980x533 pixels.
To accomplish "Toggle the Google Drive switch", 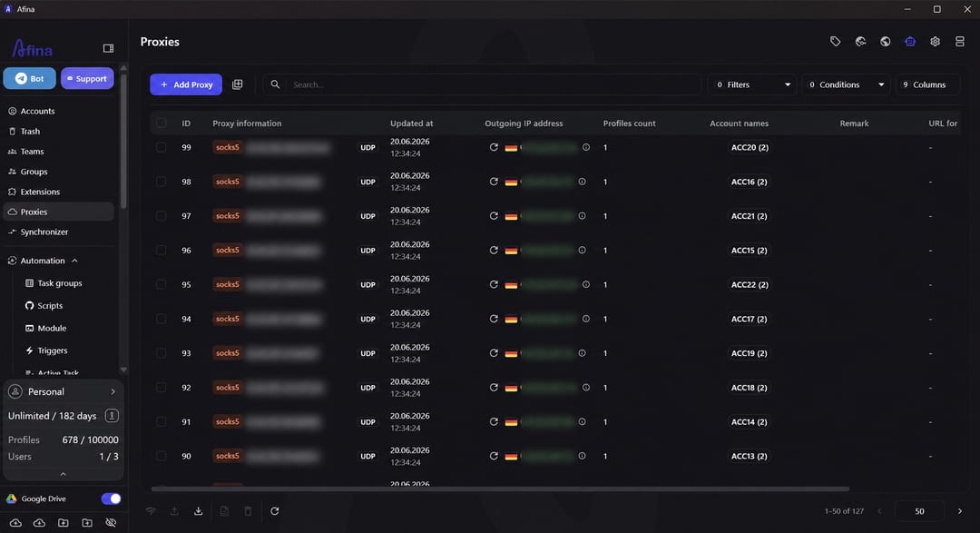I will (111, 498).
